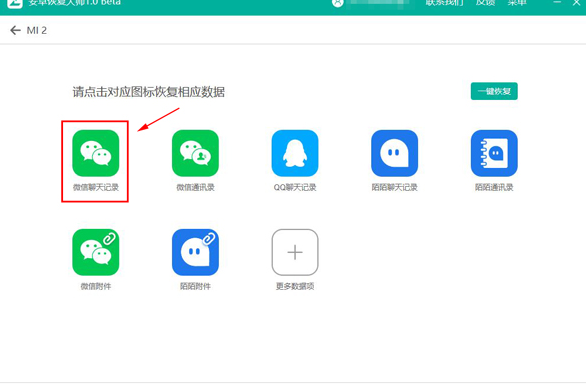Click the app logo in the title bar

point(15,3)
